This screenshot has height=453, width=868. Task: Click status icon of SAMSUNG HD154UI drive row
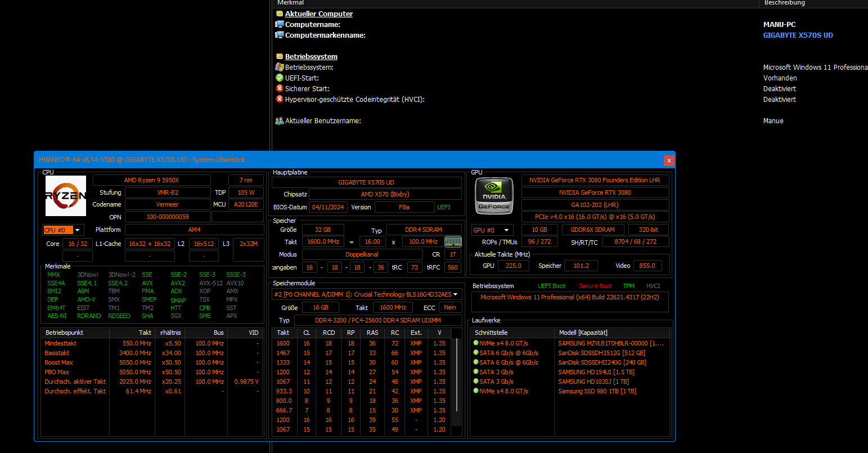[476, 371]
